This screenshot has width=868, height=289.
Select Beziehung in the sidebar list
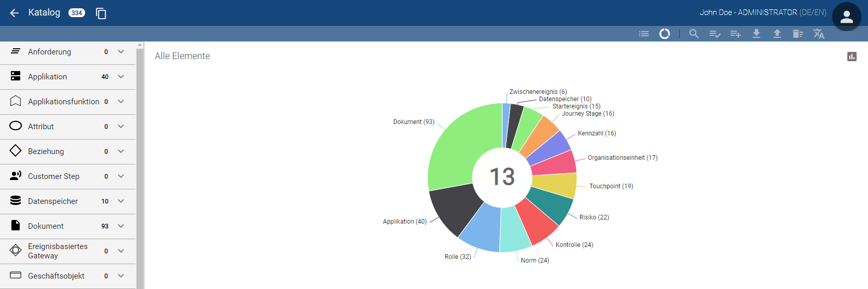click(46, 152)
